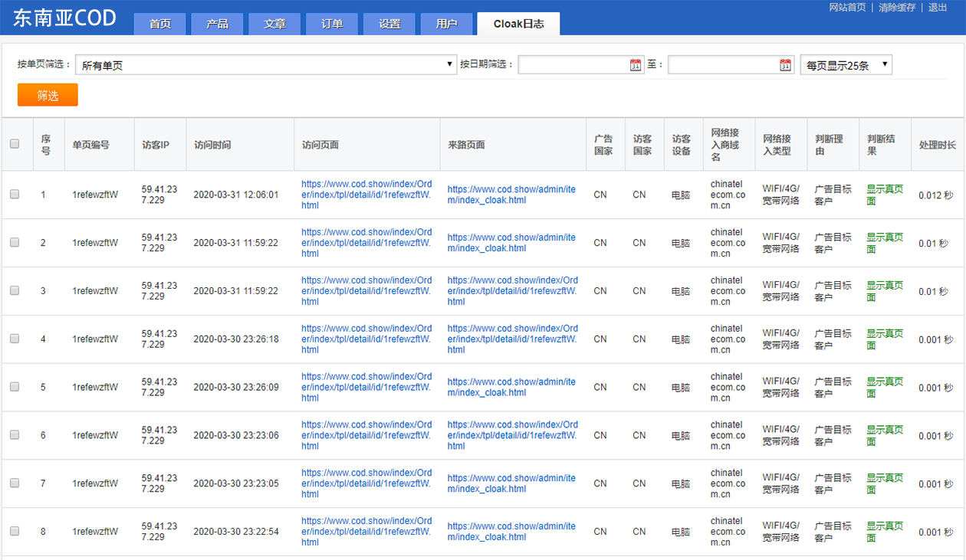Check the checkbox for row 2
The image size is (966, 560).
[15, 242]
